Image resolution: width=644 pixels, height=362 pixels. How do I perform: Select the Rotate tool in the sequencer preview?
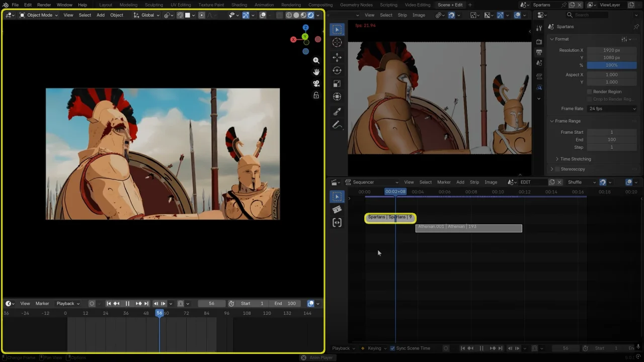point(337,70)
